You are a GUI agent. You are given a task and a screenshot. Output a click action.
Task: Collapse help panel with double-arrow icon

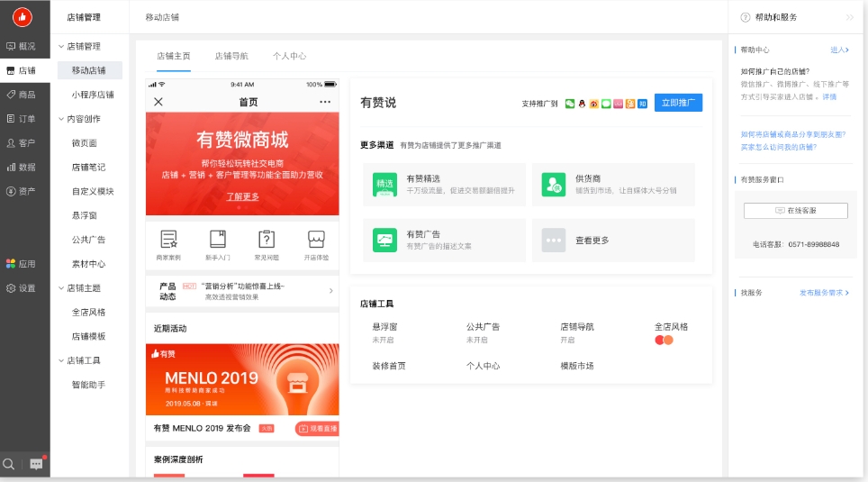(x=850, y=17)
